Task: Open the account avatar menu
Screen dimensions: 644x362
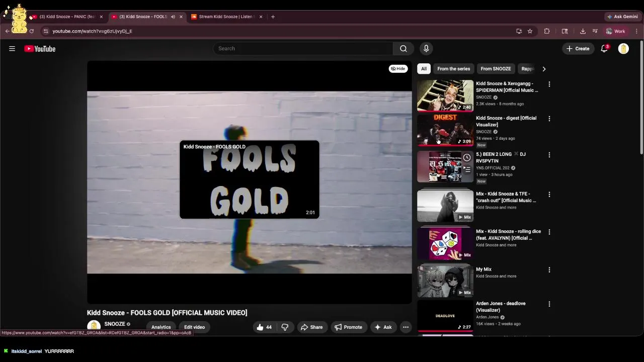Action: point(623,49)
